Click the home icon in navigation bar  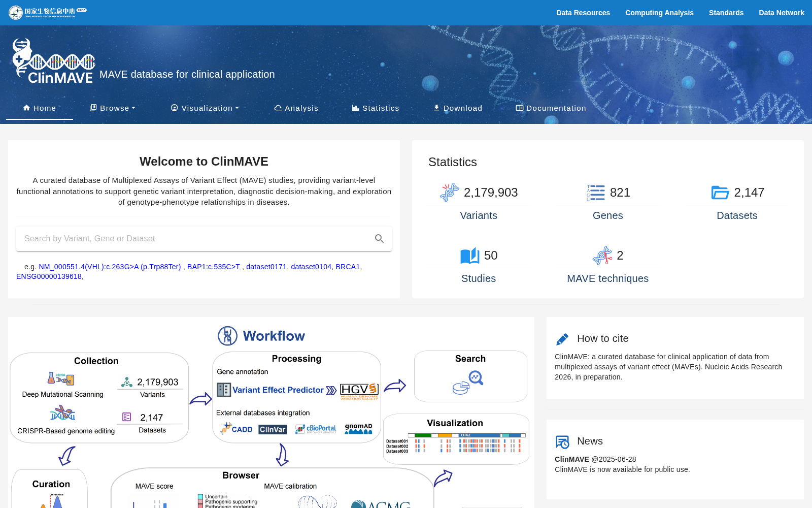click(27, 108)
